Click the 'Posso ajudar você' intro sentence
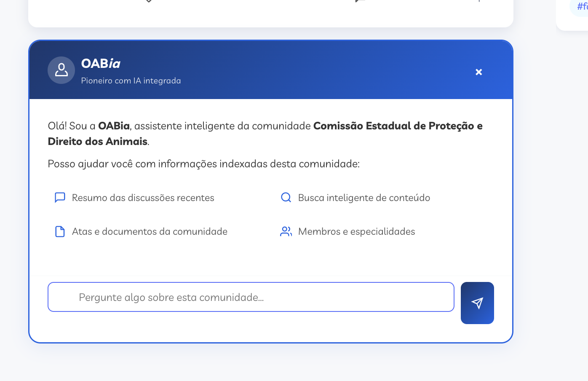The height and width of the screenshot is (381, 588). (x=203, y=164)
